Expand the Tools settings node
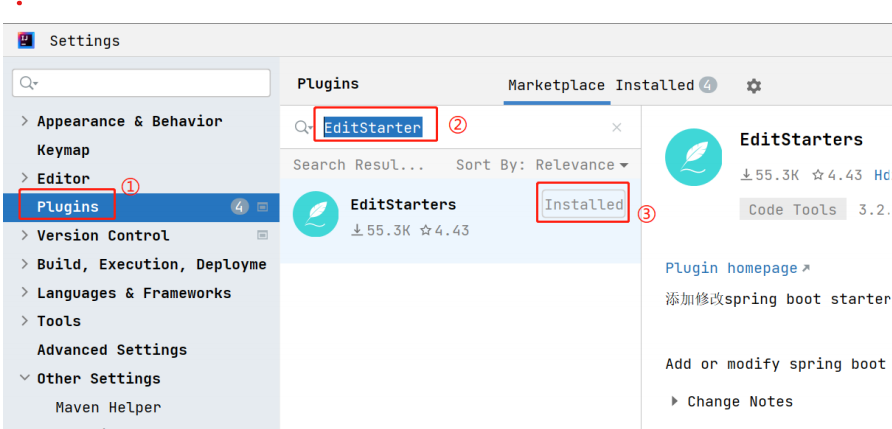Screen dimensions: 892x429 pyautogui.click(x=24, y=321)
